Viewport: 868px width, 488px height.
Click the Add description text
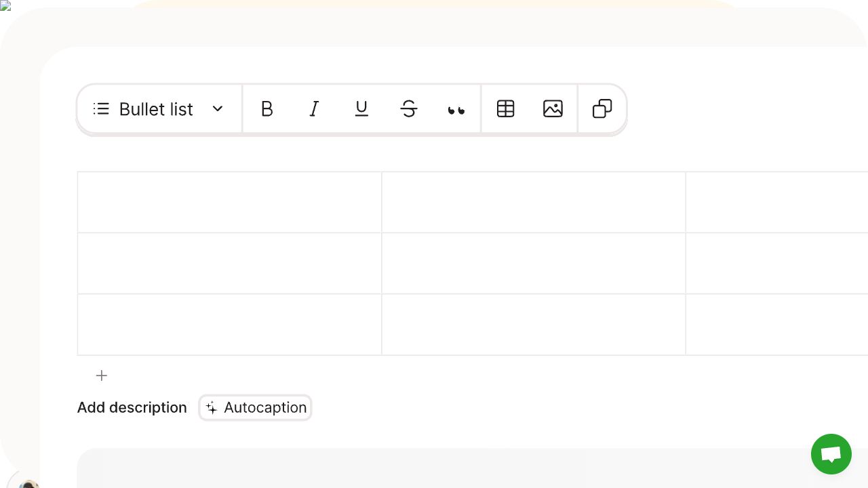pos(132,407)
